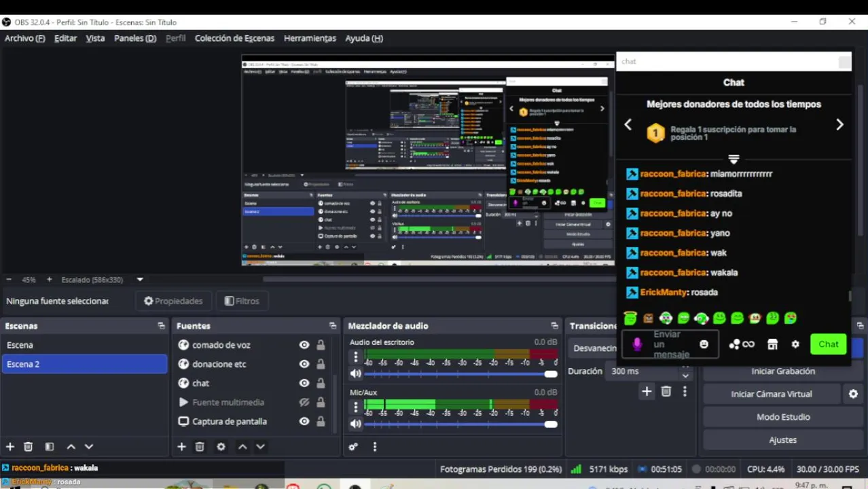Open transition properties three-dot menu

tap(685, 391)
